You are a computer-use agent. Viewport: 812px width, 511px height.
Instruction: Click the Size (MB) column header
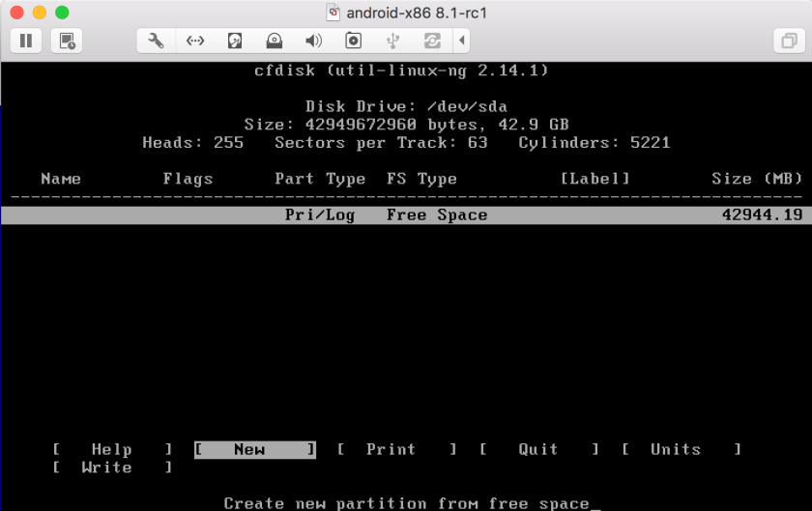click(x=757, y=179)
